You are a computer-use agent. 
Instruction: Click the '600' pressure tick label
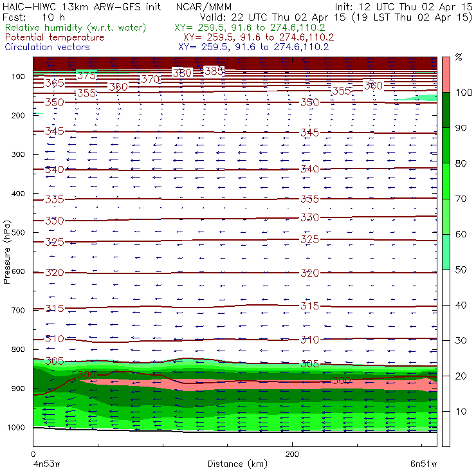(x=18, y=271)
